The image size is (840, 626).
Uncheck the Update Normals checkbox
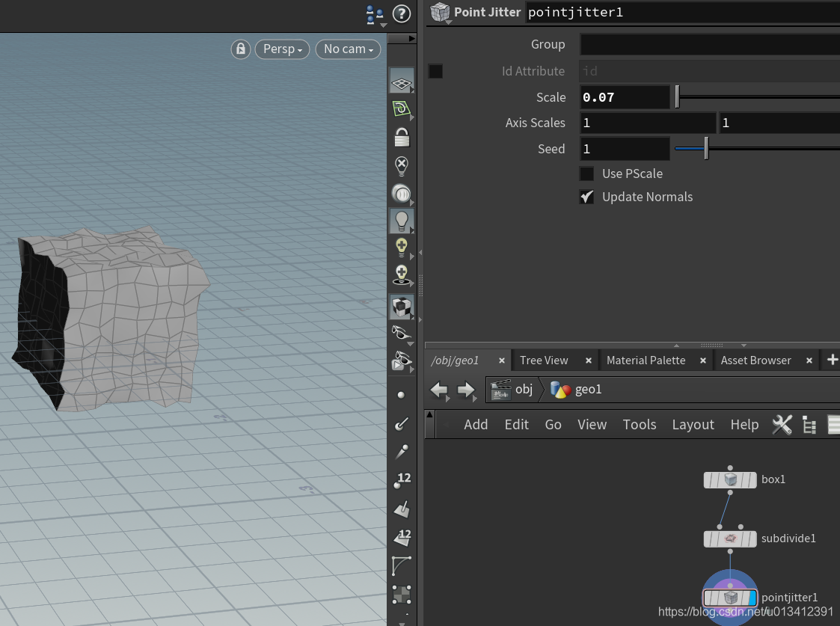coord(586,197)
